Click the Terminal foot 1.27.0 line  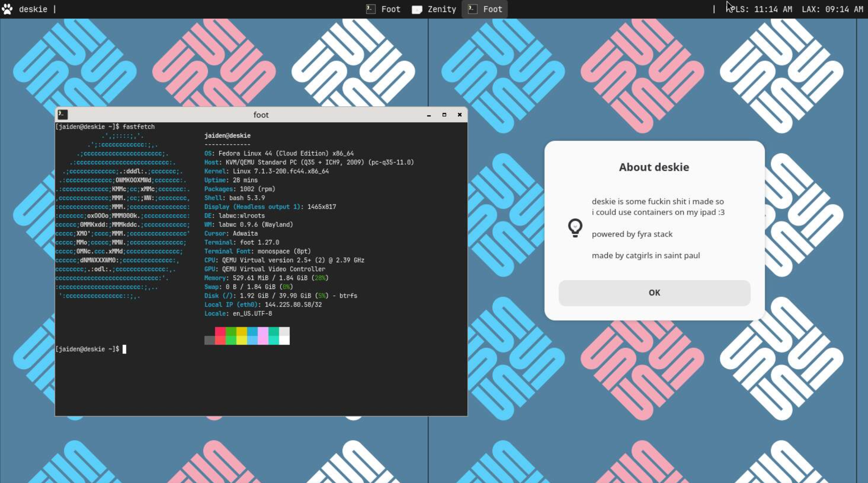(x=242, y=242)
